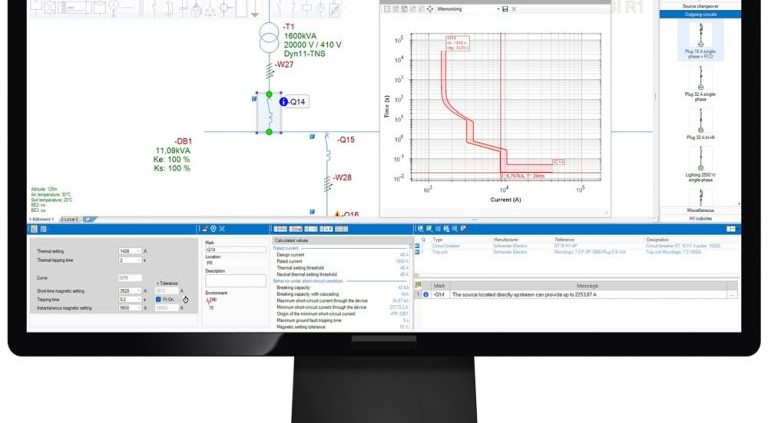
Task: Click the ellipsis button at message row end
Action: 732,295
